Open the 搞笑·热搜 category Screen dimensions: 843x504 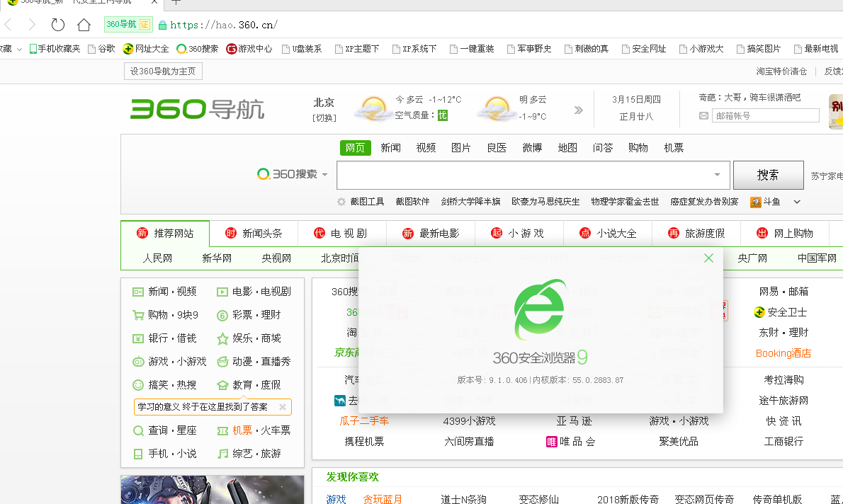[x=164, y=385]
